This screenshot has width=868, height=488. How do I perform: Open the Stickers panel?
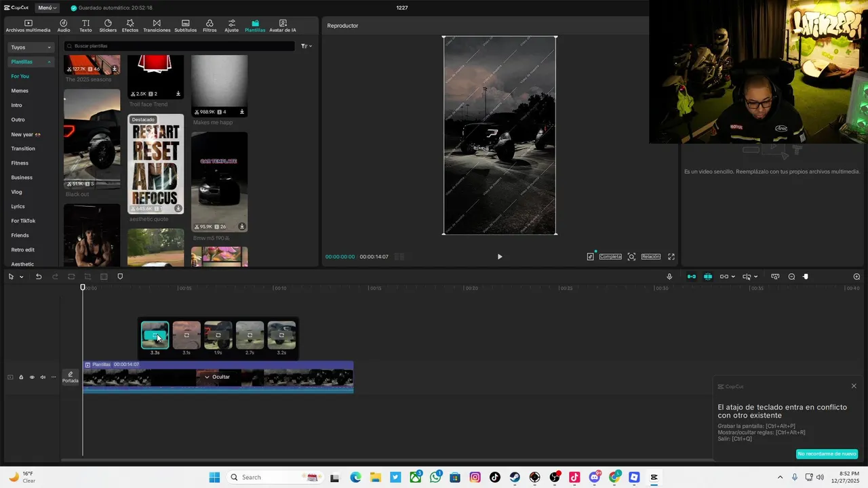point(108,26)
